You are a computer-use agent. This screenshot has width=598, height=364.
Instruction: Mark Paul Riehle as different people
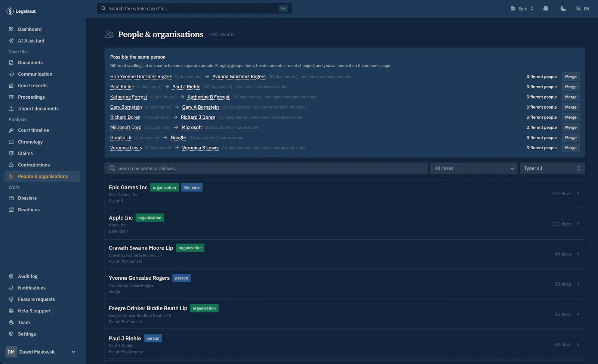pyautogui.click(x=542, y=87)
